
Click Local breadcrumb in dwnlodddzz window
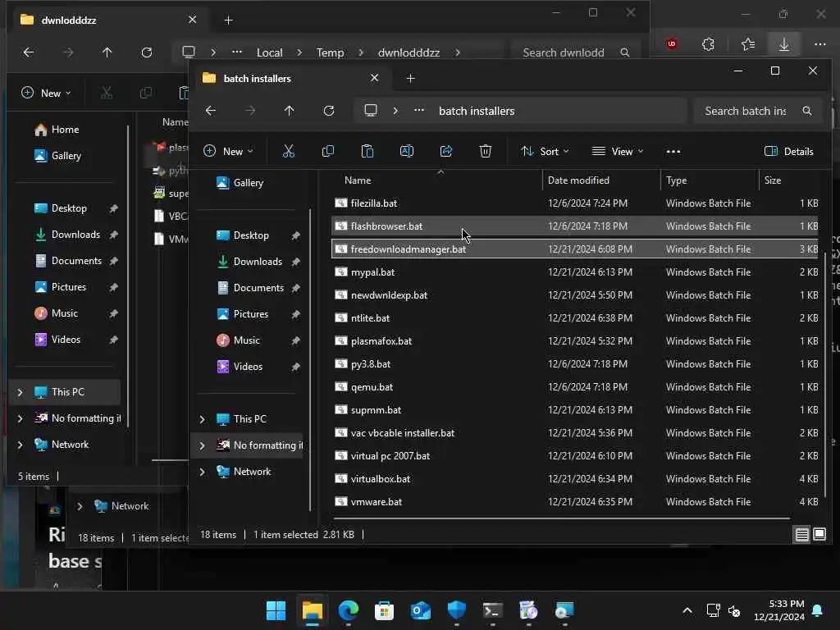[x=269, y=52]
